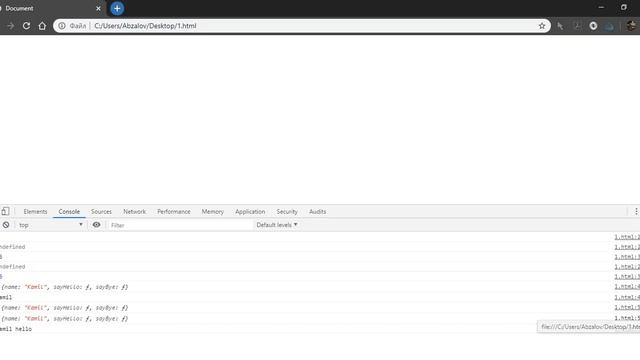Screen dimensions: 640x360
Task: Switch to the Elements tab
Action: click(x=36, y=211)
